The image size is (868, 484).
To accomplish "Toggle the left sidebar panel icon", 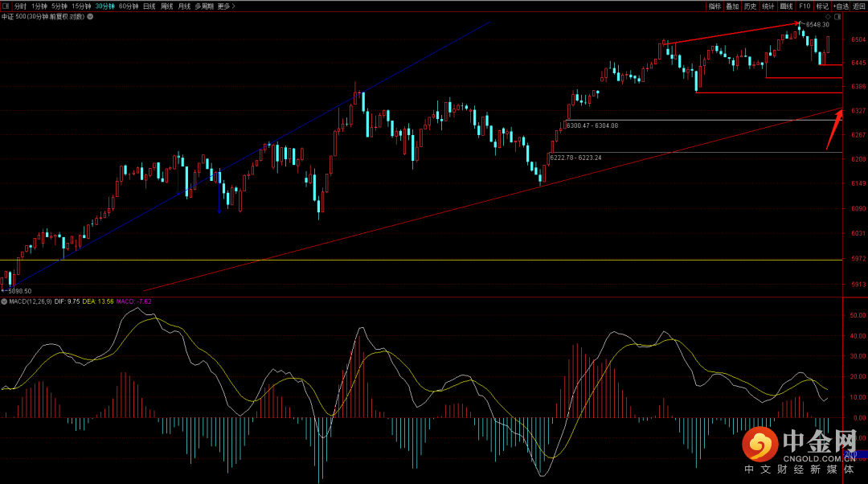I will pos(6,6).
